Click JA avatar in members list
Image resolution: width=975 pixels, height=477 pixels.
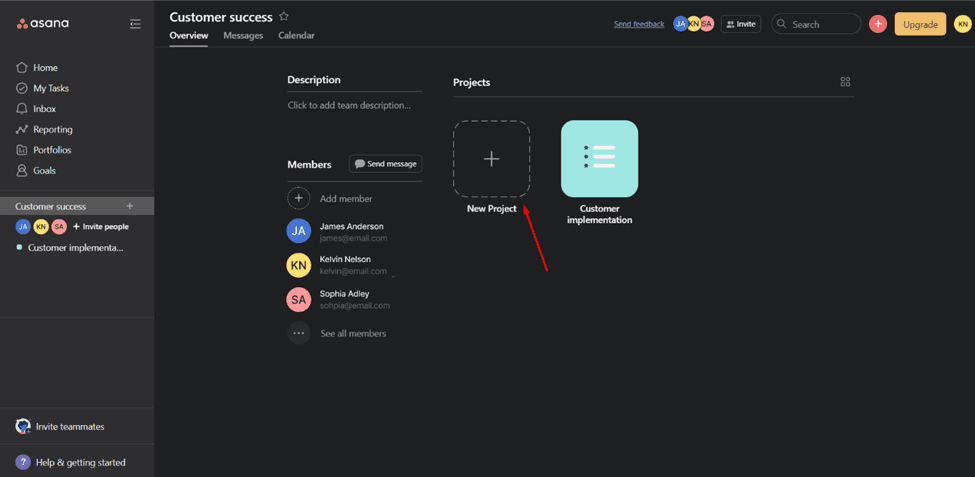298,231
